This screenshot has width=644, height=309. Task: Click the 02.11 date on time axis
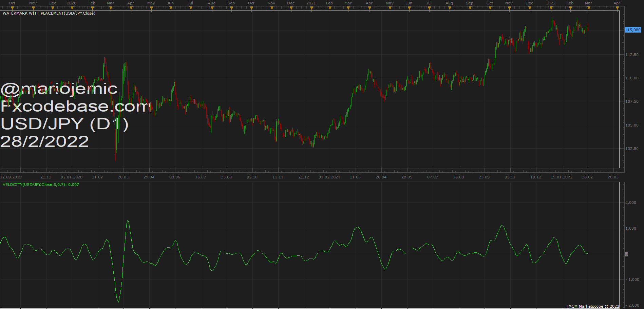point(510,177)
